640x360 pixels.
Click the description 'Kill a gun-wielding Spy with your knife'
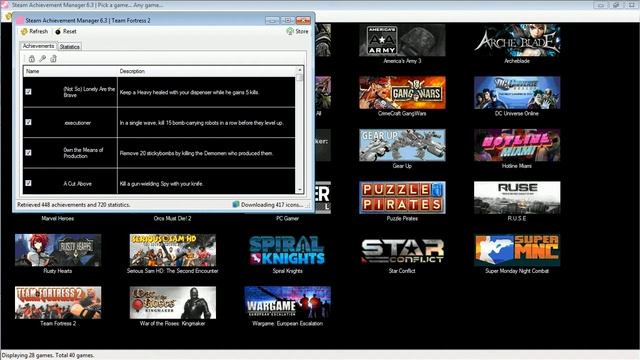[162, 184]
